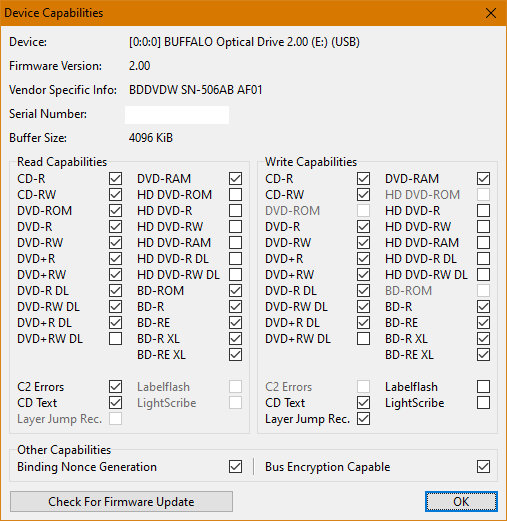This screenshot has height=521, width=507.
Task: Toggle Read BD-R XL checkbox
Action: 235,339
